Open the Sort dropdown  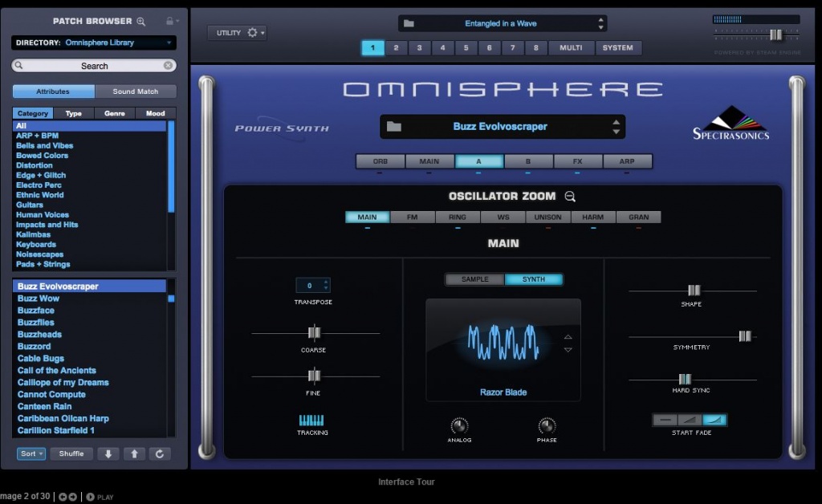[31, 453]
